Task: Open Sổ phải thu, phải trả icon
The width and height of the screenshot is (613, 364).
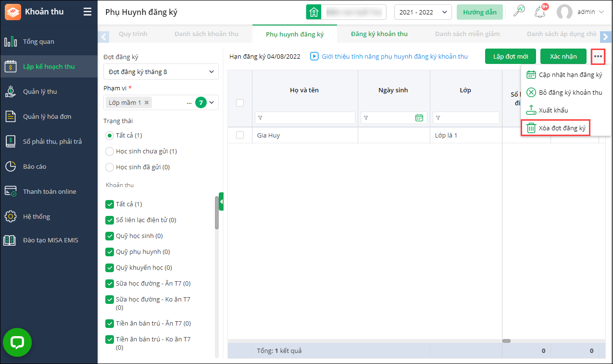Action: [11, 141]
